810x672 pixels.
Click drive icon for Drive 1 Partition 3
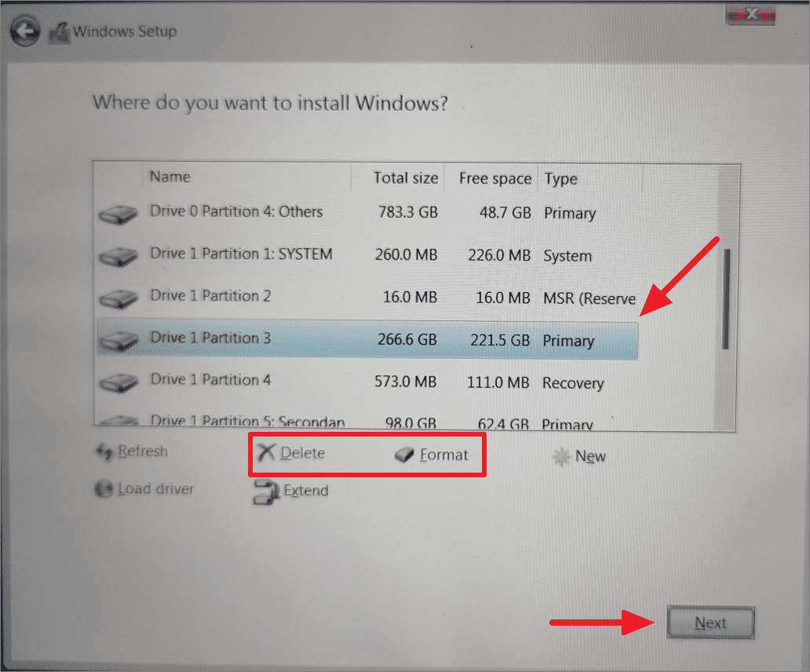coord(119,341)
